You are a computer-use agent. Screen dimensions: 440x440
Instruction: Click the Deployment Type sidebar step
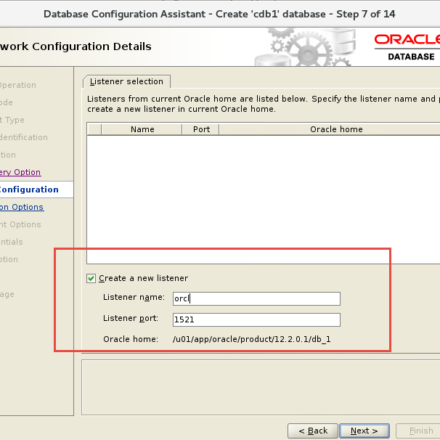tap(12, 120)
